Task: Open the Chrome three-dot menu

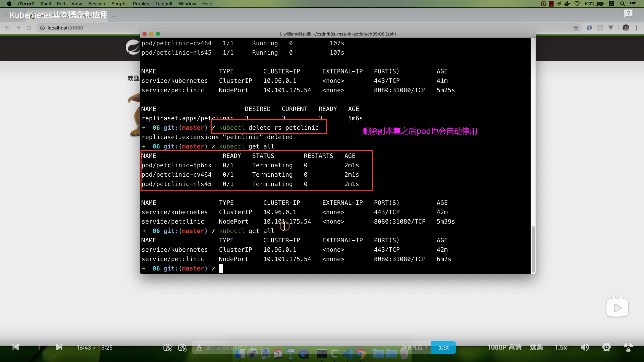Action: point(637,28)
